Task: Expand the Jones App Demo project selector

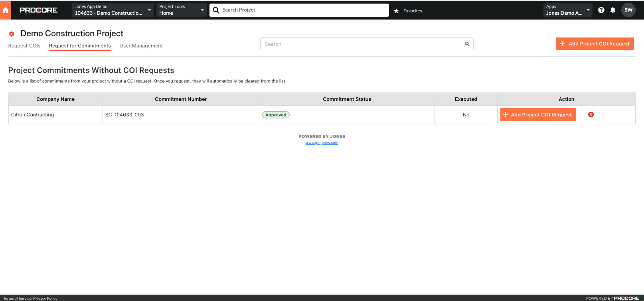Action: (112, 10)
